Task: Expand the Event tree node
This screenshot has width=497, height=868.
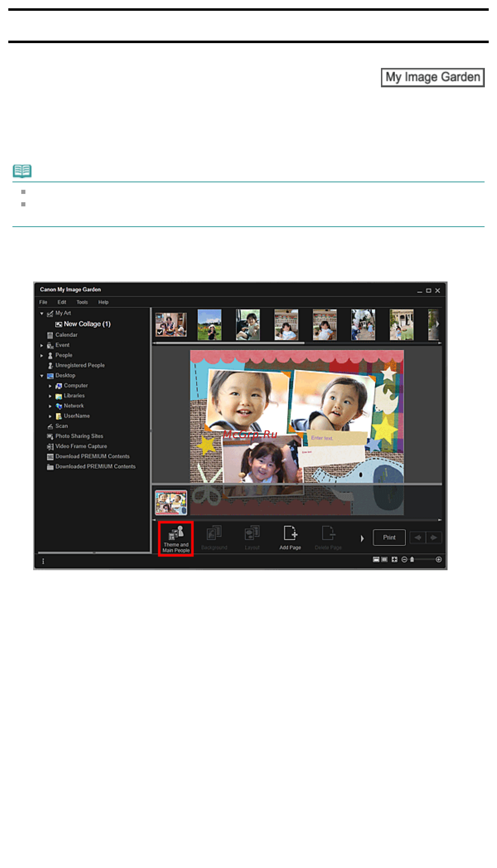Action: 42,345
